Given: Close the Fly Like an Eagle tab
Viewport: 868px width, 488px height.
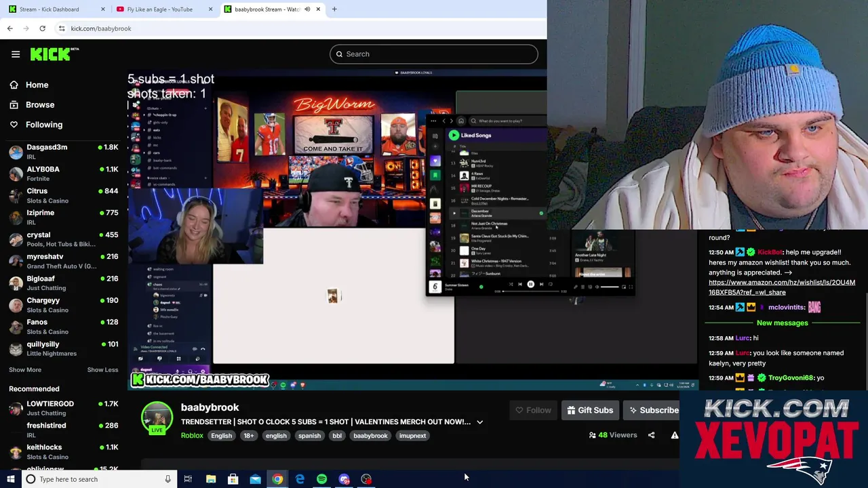Looking at the screenshot, I should [211, 9].
